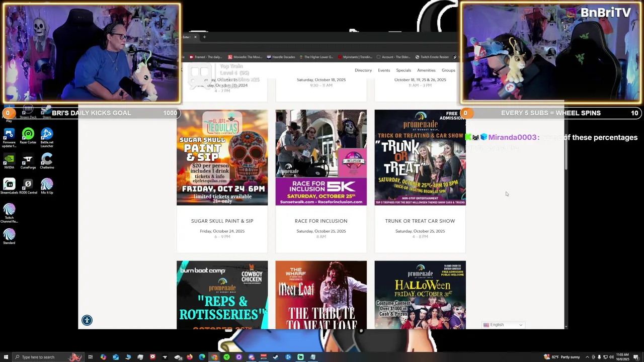
Task: Open Twitch Channel Re... desktop shortcut
Action: 9,213
